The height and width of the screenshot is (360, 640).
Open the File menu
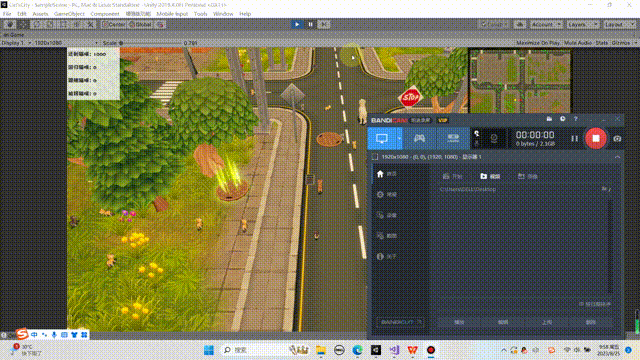tap(7, 14)
